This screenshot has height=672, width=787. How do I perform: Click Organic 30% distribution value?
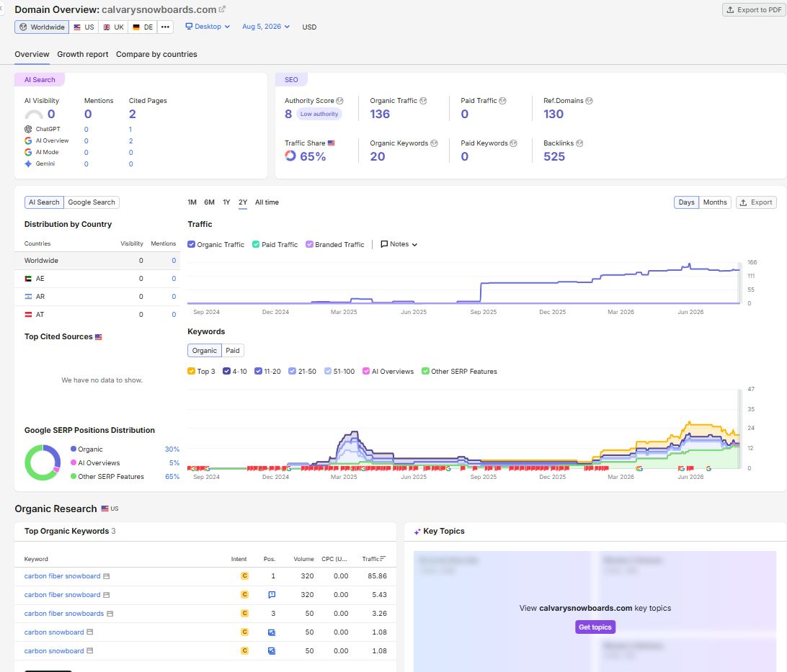(172, 449)
